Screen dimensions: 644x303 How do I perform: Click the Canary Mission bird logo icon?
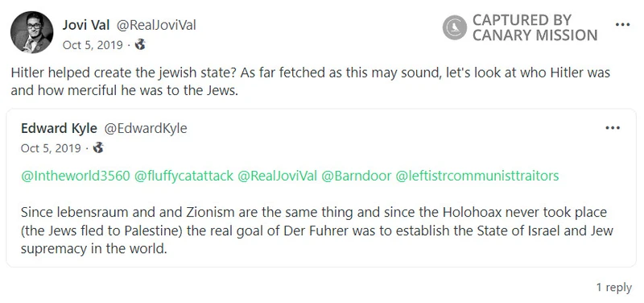pos(455,27)
